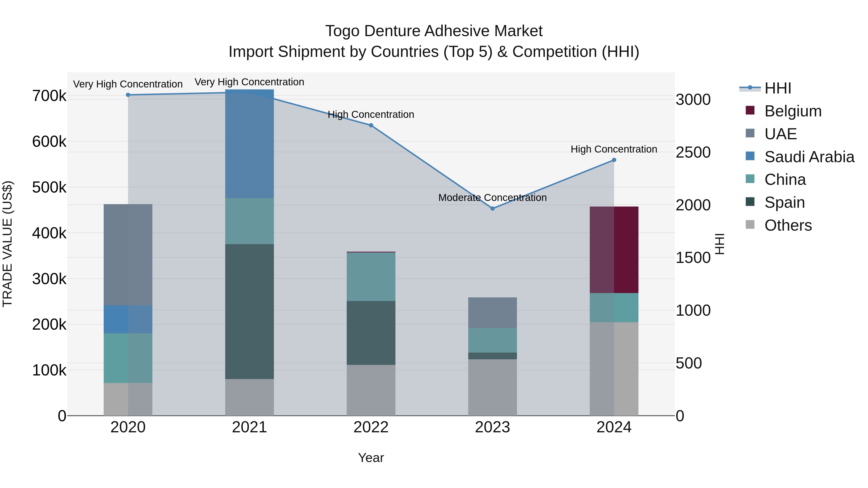Select the Others bar segment for 2022
Screen dimensions: 868x488
(371, 390)
